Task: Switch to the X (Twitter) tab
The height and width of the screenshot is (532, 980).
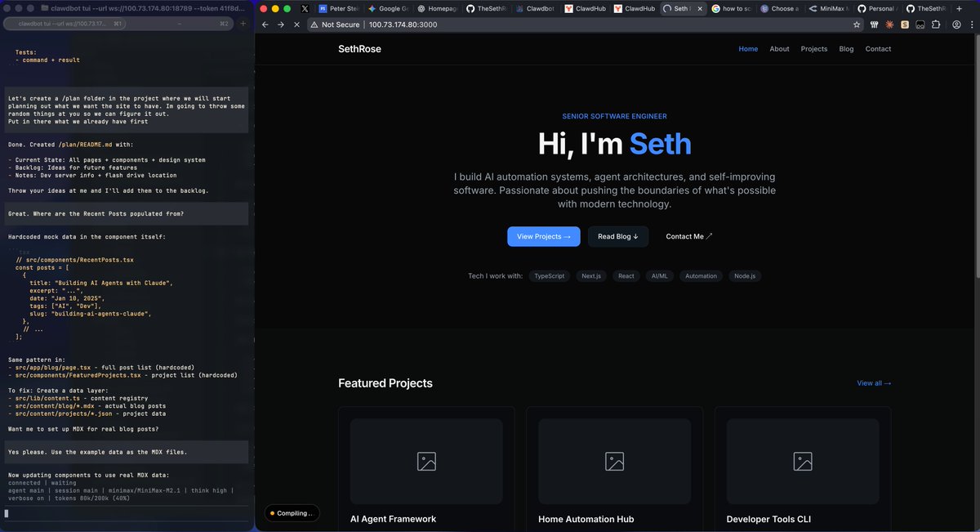Action: click(305, 8)
